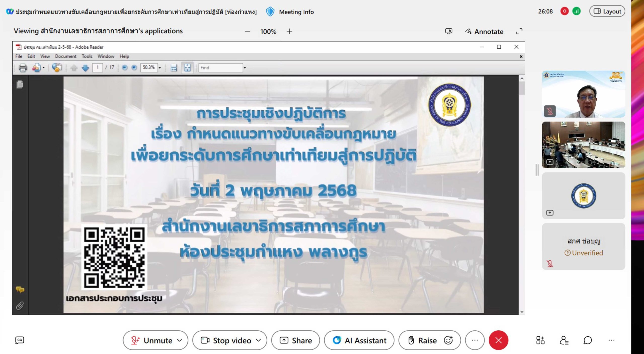Click the reactions smiley icon
The height and width of the screenshot is (354, 644).
(449, 340)
